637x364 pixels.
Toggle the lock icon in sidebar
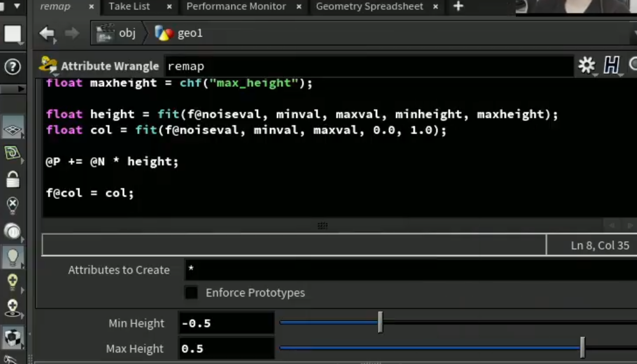(13, 179)
